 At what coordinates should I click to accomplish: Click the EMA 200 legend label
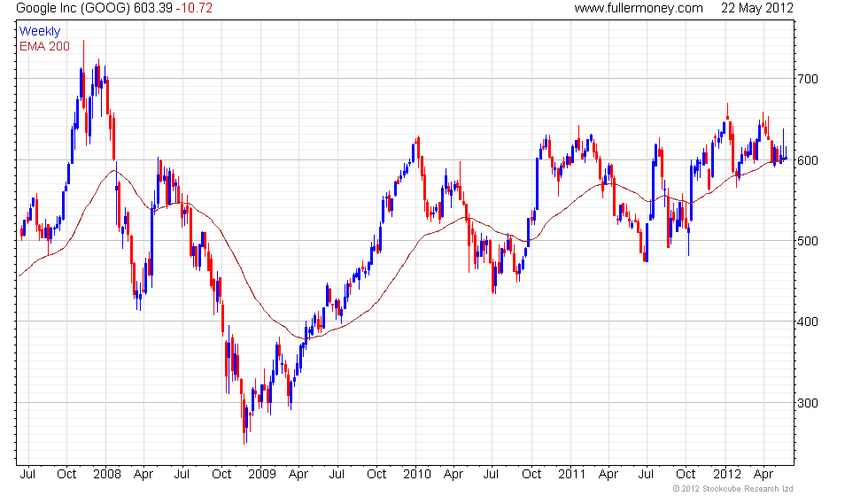pos(44,46)
